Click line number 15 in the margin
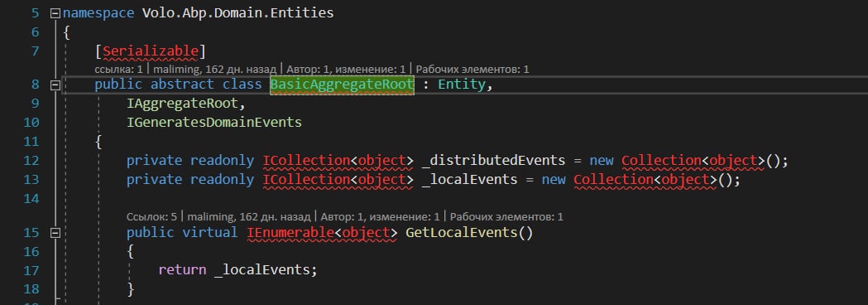This screenshot has height=305, width=868. click(32, 233)
